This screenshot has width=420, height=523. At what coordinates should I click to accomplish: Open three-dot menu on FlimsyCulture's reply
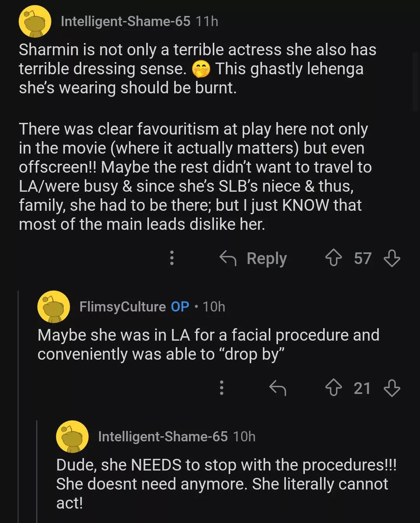(x=222, y=388)
